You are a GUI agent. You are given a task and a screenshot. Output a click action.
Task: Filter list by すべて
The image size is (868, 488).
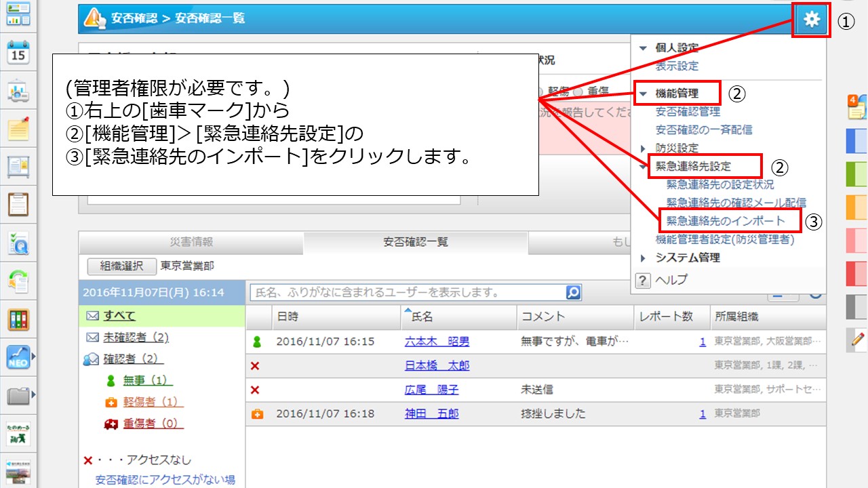pos(119,316)
